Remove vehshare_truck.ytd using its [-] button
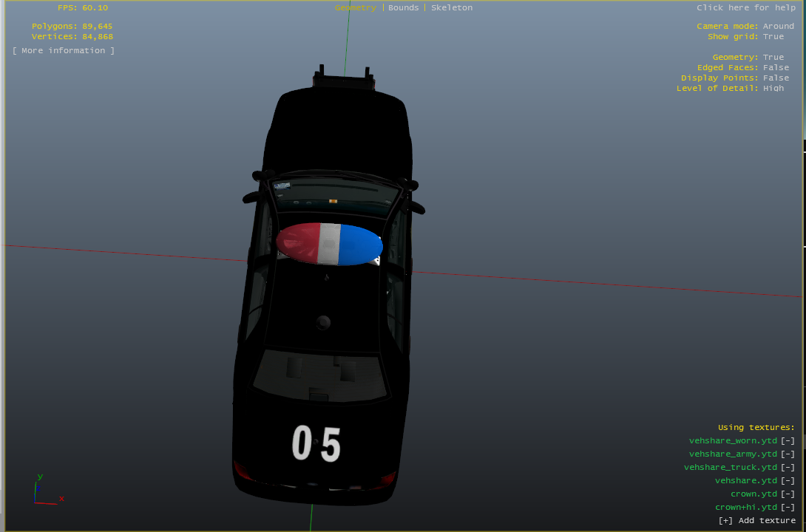Screen dimensions: 806x532 788,468
